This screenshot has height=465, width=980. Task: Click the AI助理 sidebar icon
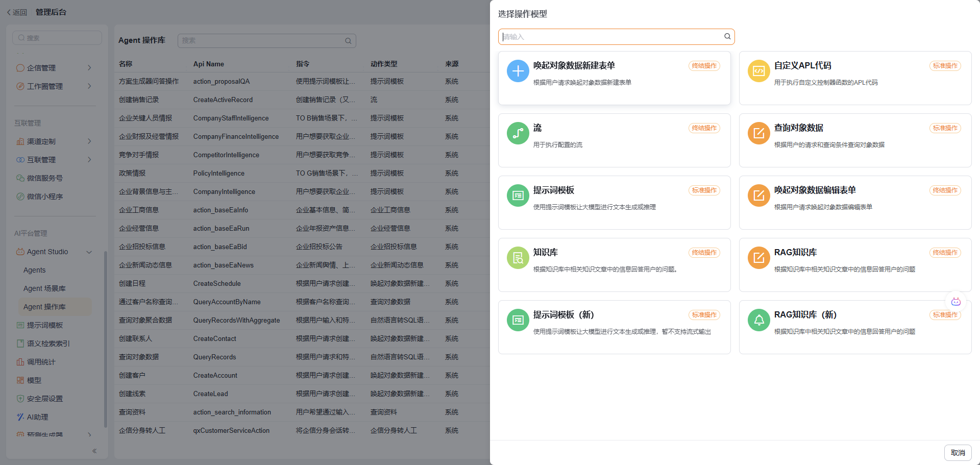pos(20,417)
